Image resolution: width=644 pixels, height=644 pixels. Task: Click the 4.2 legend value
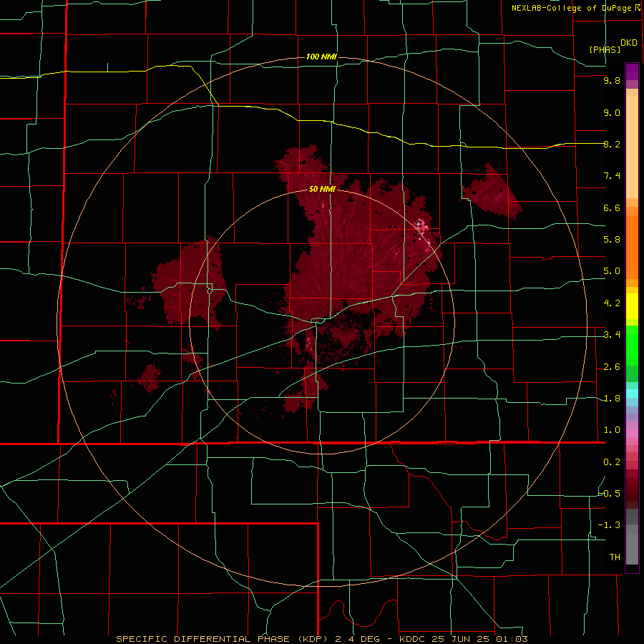612,303
